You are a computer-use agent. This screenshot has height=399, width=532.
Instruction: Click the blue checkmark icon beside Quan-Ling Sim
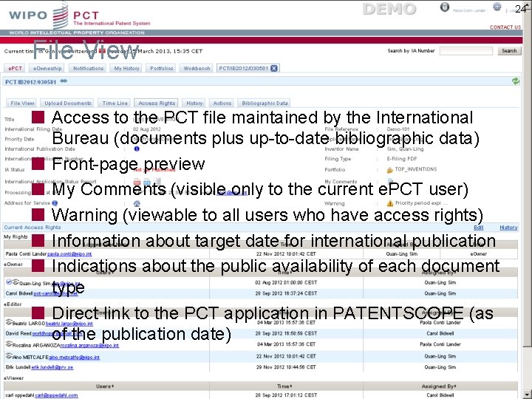tap(9, 282)
